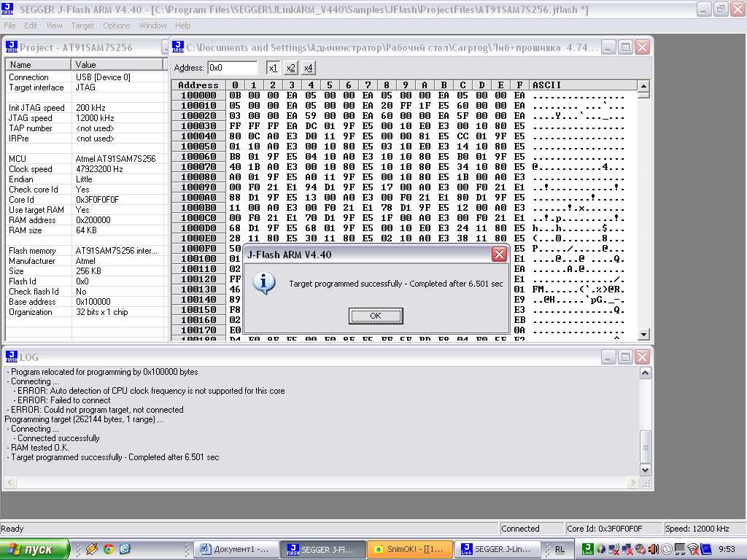Minimize the LOG window

click(608, 357)
